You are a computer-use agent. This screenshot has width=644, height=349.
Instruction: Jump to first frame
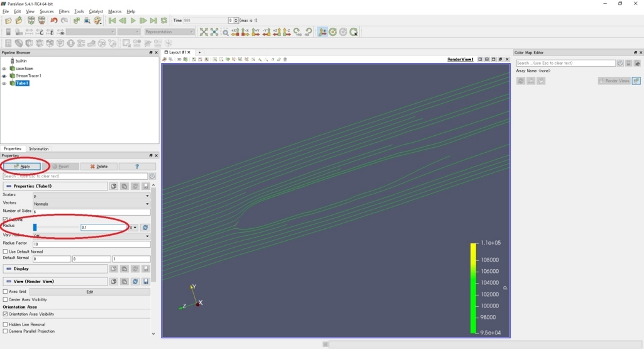112,21
